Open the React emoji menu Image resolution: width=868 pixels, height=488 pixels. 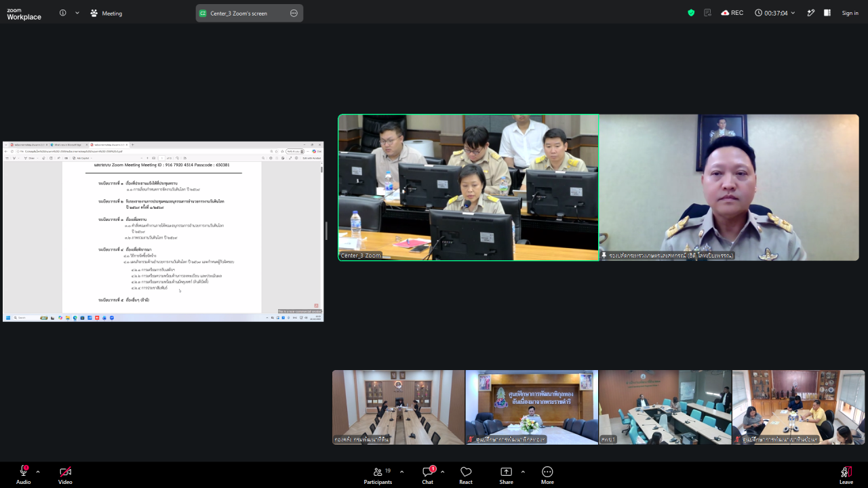click(x=466, y=475)
